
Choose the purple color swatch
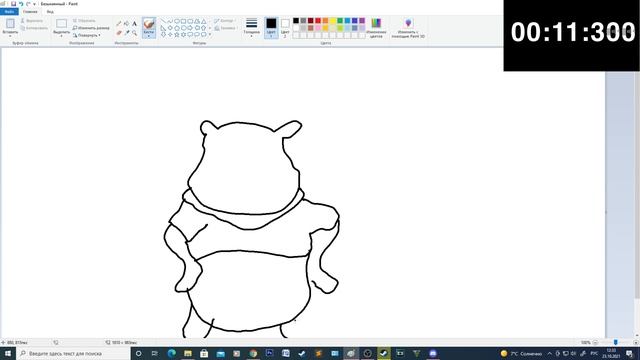click(362, 21)
